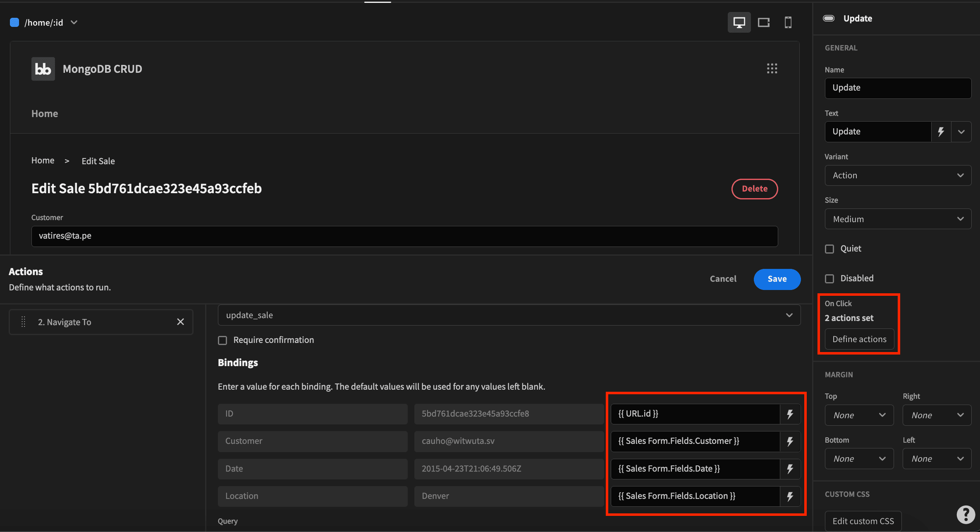Switch to mobile preview icon
This screenshot has height=532, width=980.
(788, 22)
